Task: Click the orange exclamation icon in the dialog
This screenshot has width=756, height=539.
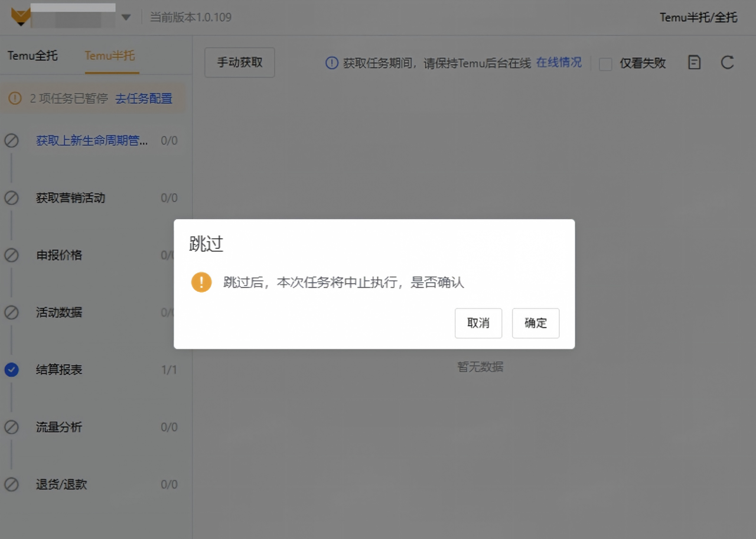Action: 201,282
